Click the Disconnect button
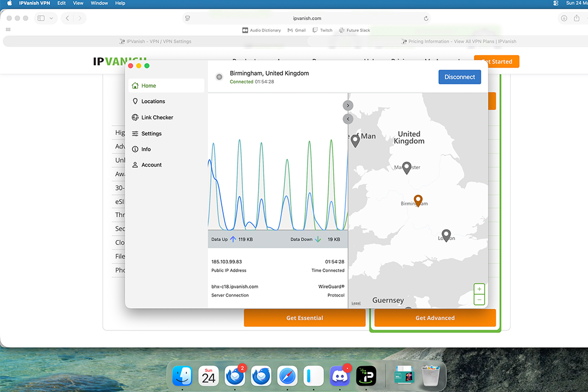This screenshot has width=588, height=392. point(460,77)
